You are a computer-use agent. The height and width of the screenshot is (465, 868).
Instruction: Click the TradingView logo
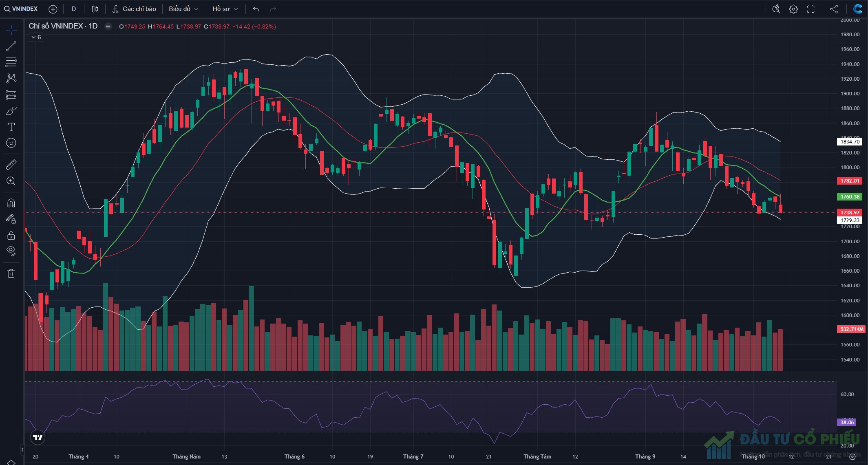tap(38, 438)
